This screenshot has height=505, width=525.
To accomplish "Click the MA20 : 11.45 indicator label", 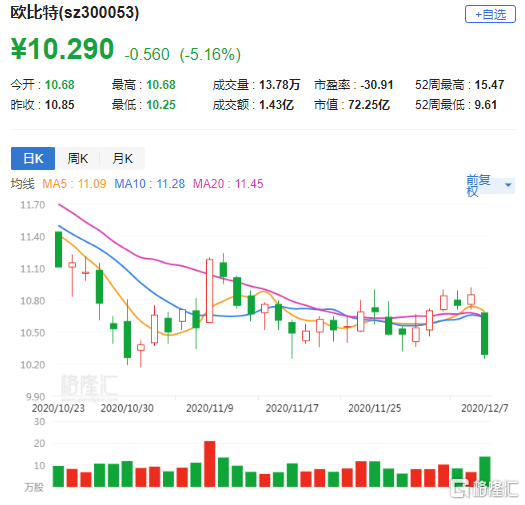I will (228, 184).
